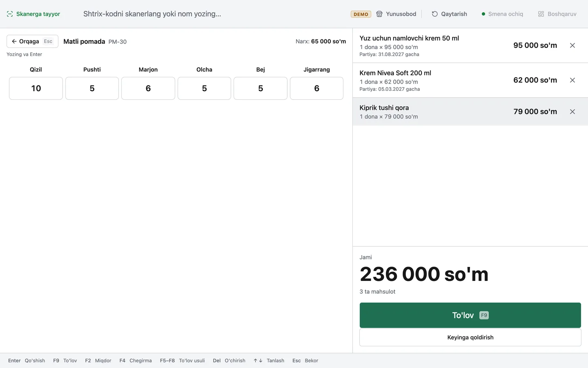
Task: Click the scanner ready icon
Action: [x=10, y=14]
